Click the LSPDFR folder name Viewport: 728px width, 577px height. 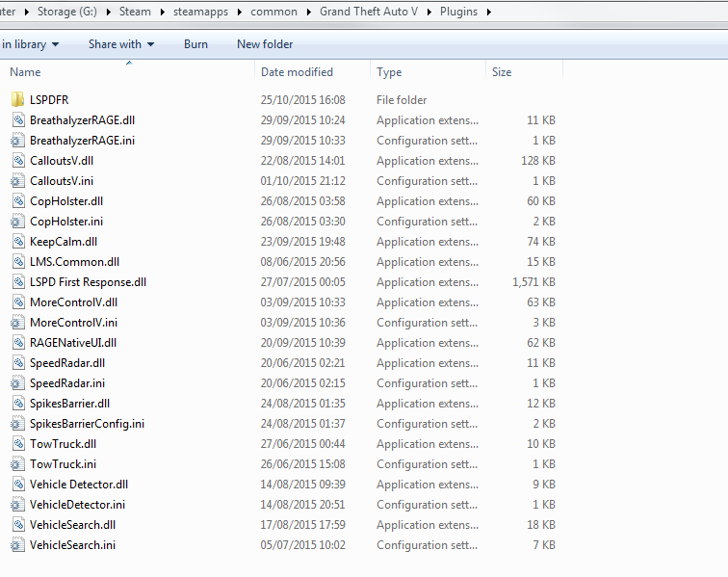(x=49, y=100)
